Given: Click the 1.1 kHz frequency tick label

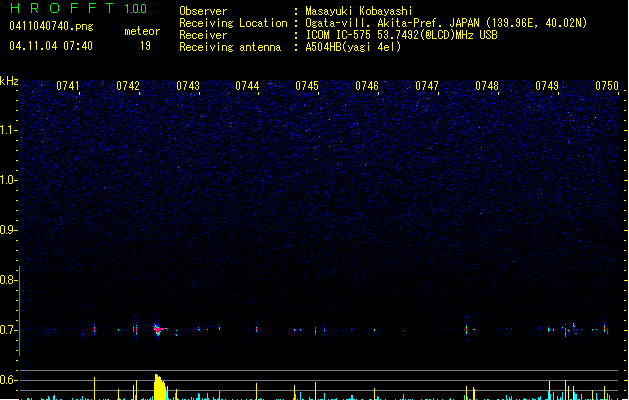Looking at the screenshot, I should point(9,130).
